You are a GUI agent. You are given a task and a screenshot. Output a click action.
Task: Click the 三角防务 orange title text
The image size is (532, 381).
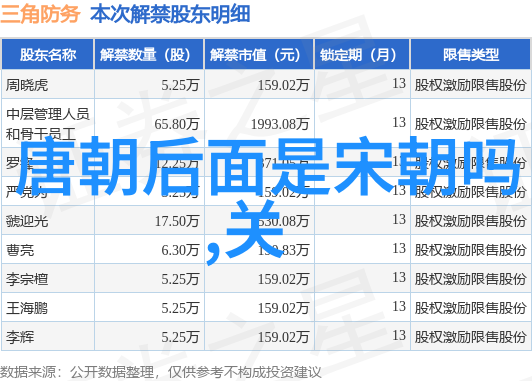[40, 14]
